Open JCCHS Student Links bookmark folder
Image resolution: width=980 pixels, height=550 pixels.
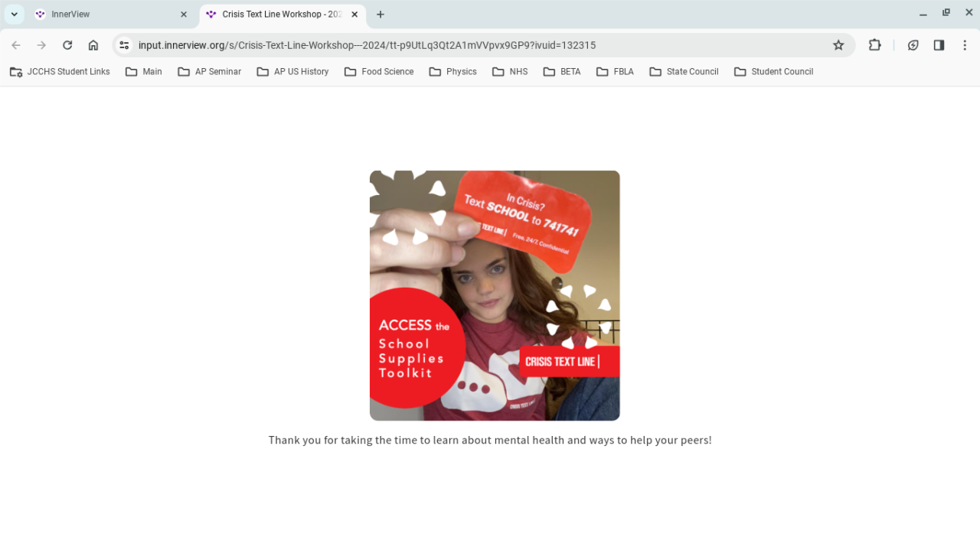pos(60,72)
